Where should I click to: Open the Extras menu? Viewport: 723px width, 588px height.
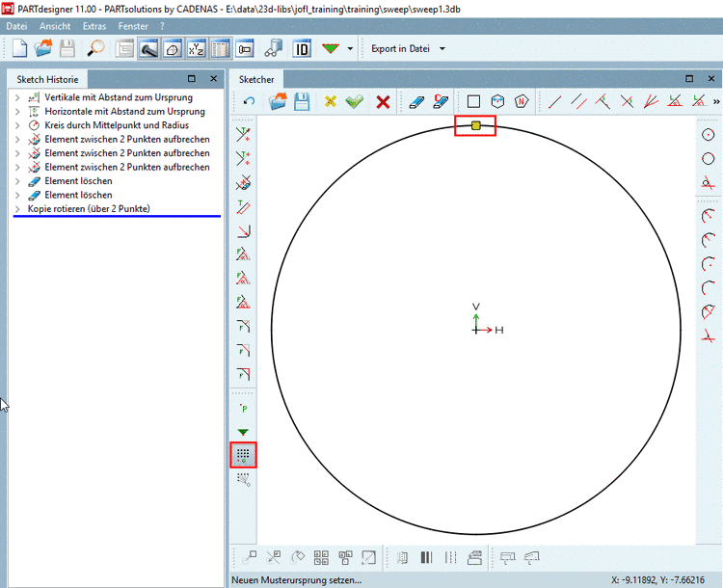tap(94, 25)
